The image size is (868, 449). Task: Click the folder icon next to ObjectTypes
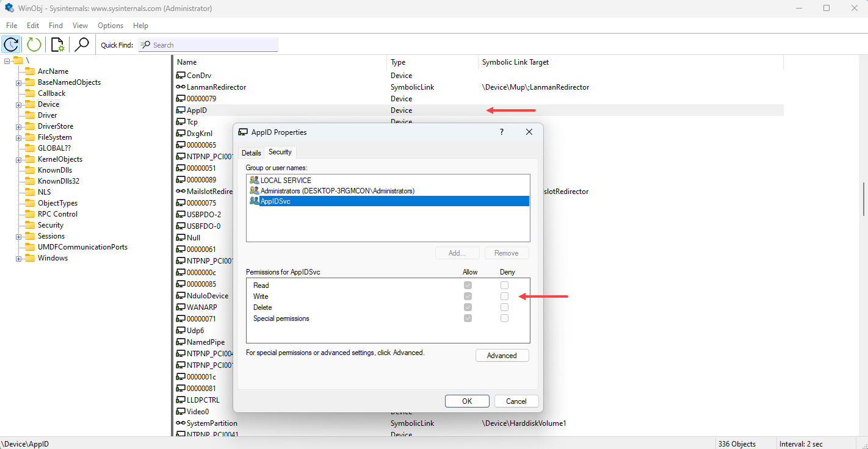(30, 203)
